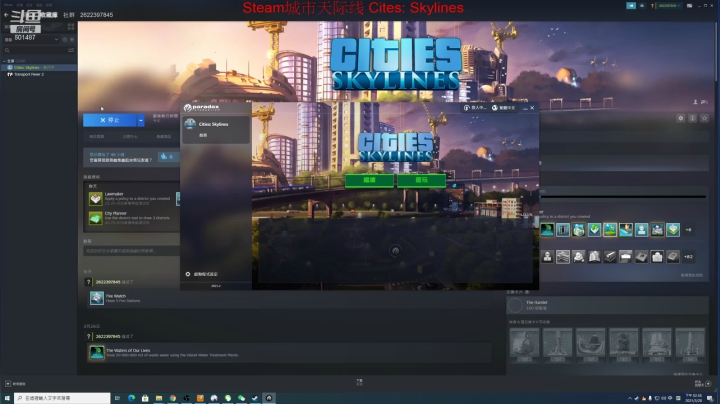Click the green right play button in launcher
Image resolution: width=720 pixels, height=404 pixels.
click(x=421, y=180)
